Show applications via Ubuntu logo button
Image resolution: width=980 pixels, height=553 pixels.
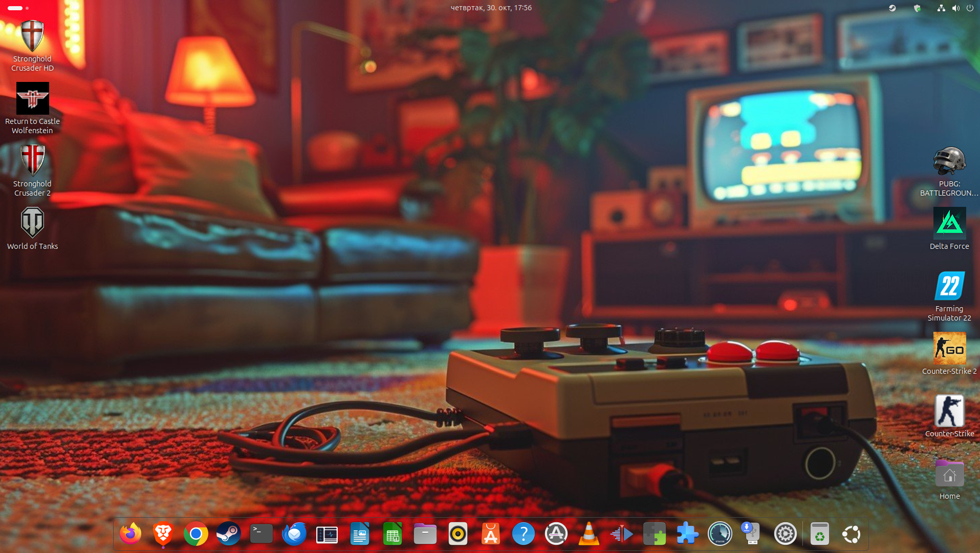click(x=852, y=534)
